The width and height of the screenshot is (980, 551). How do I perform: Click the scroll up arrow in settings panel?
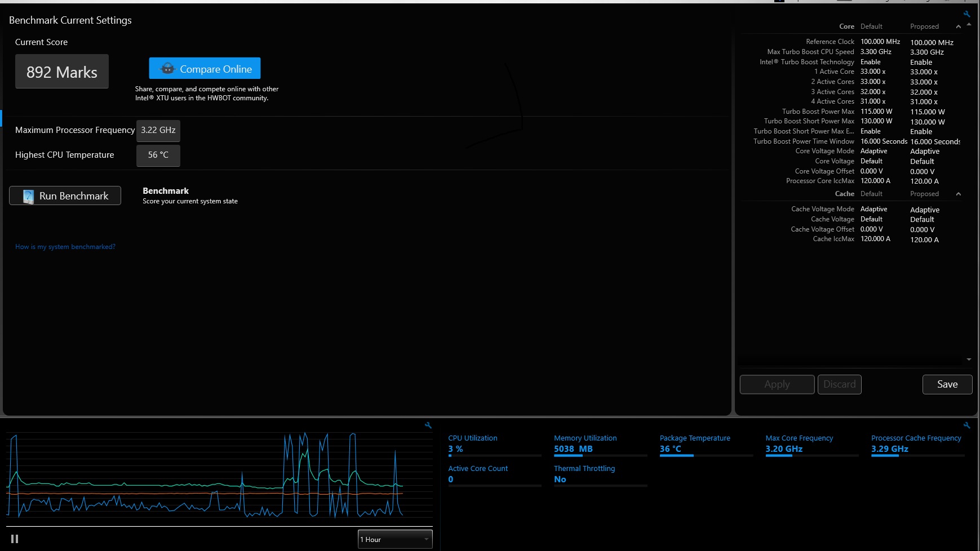pos(969,24)
